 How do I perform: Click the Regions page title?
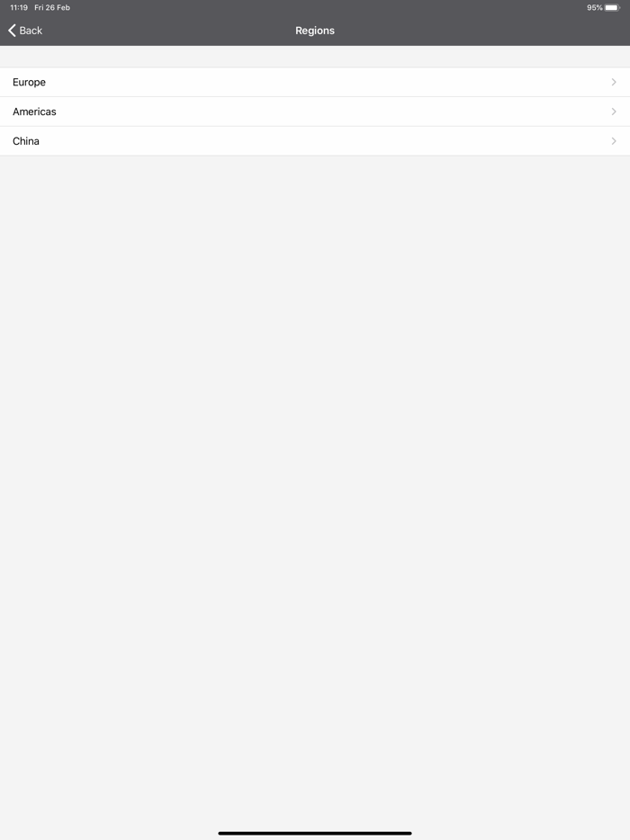tap(315, 31)
